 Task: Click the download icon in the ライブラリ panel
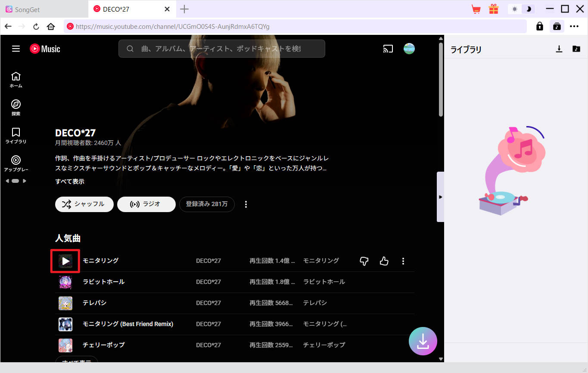pos(559,49)
